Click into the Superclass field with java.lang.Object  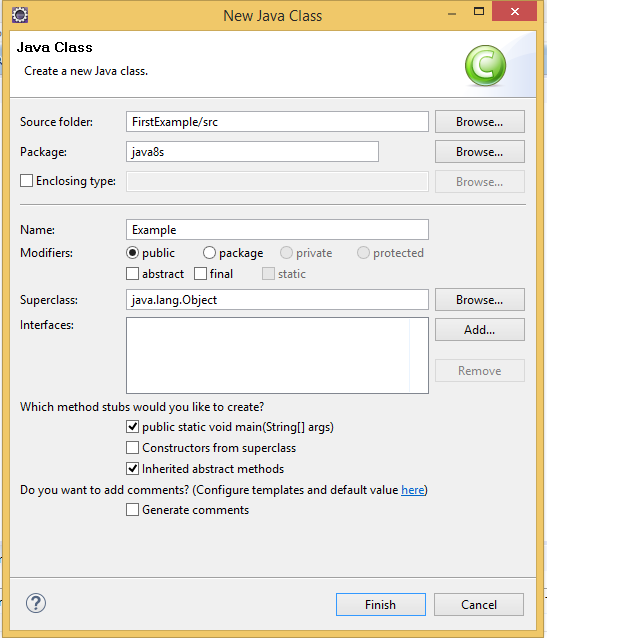coord(277,300)
